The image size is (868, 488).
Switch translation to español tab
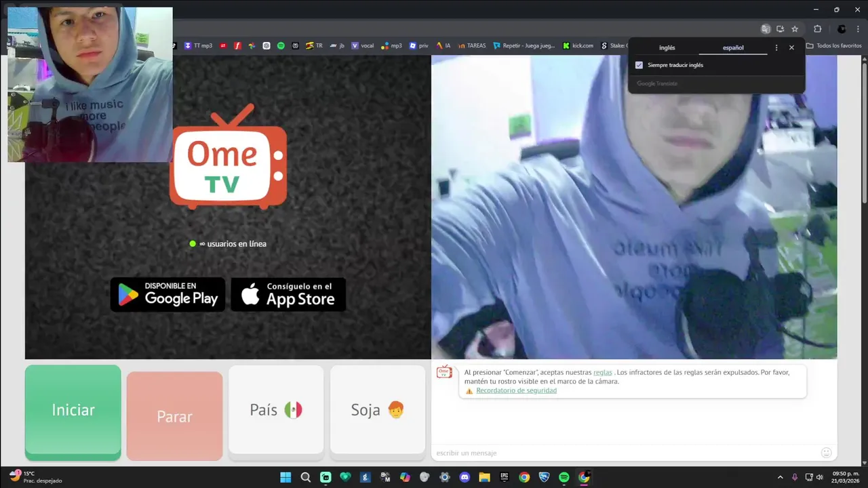pos(733,47)
